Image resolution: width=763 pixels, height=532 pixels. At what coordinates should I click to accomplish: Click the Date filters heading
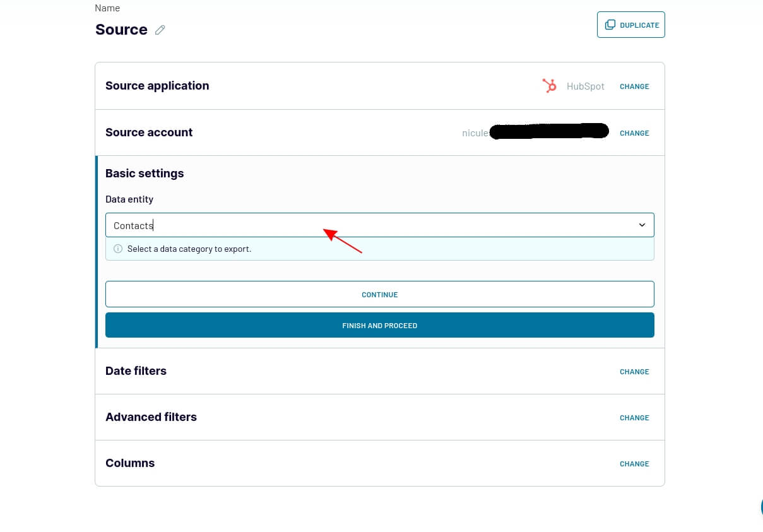coord(136,371)
